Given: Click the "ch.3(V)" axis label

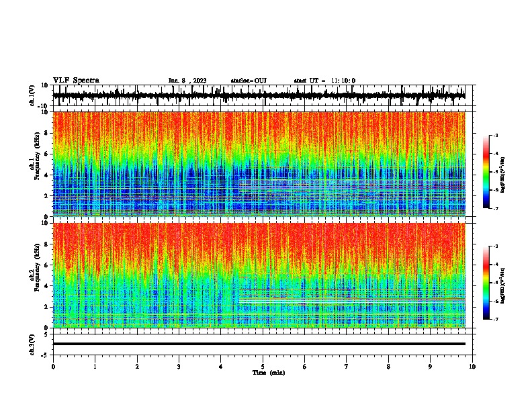Looking at the screenshot, I should (x=32, y=345).
